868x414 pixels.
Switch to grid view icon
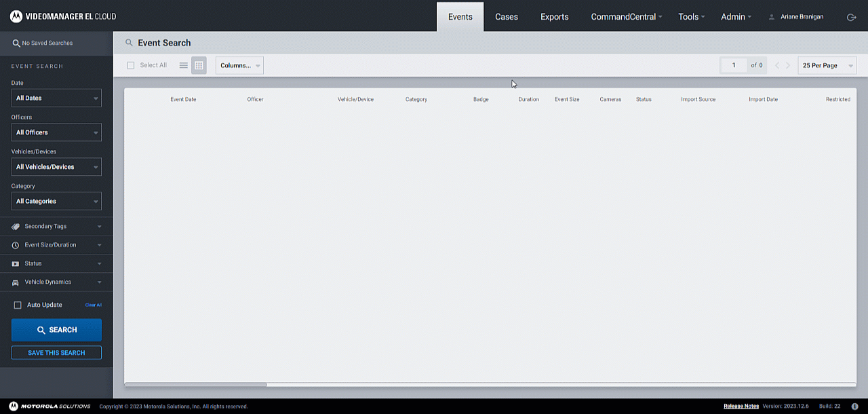[x=199, y=65]
